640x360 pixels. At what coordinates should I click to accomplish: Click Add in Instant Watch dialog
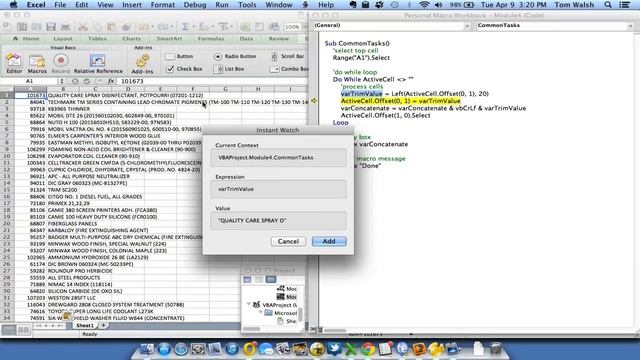(329, 241)
